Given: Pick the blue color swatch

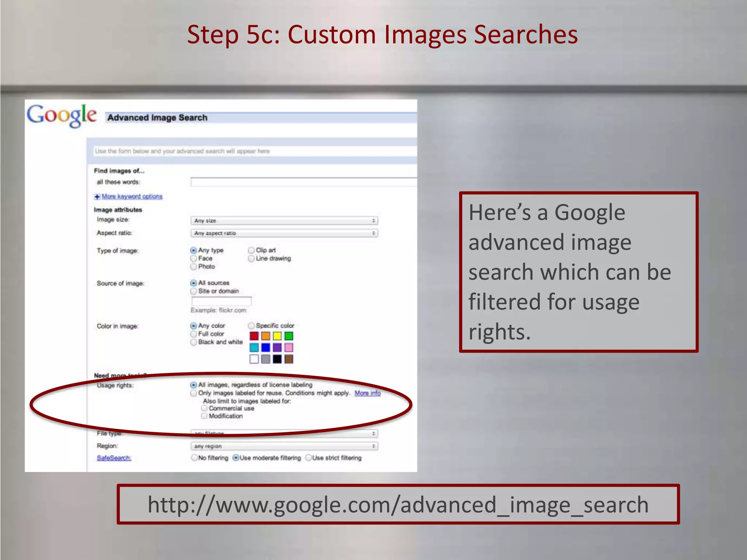Looking at the screenshot, I should [266, 347].
